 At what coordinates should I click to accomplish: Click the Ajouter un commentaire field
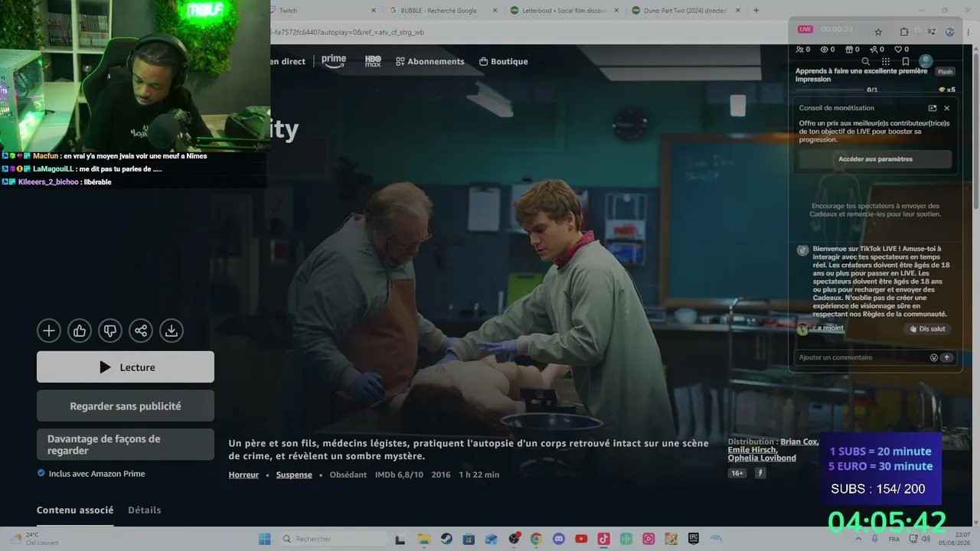(862, 357)
